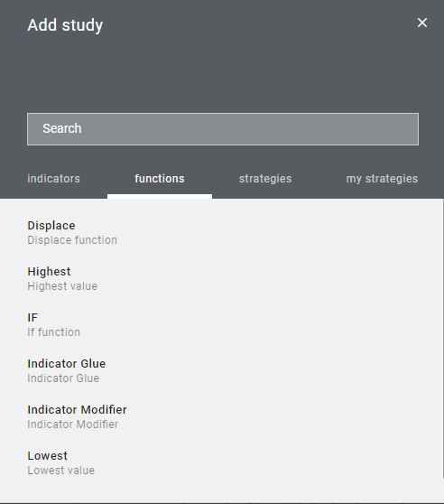The image size is (444, 504).
Task: Select the IF function title
Action: 32,318
